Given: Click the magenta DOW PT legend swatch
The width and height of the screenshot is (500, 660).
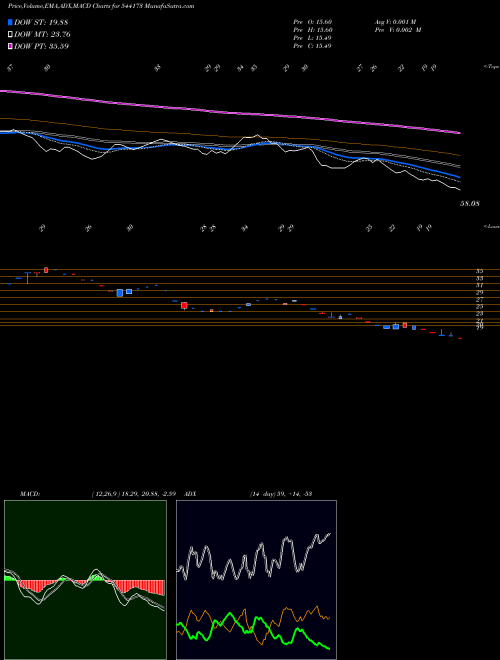Looking at the screenshot, I should [10, 46].
